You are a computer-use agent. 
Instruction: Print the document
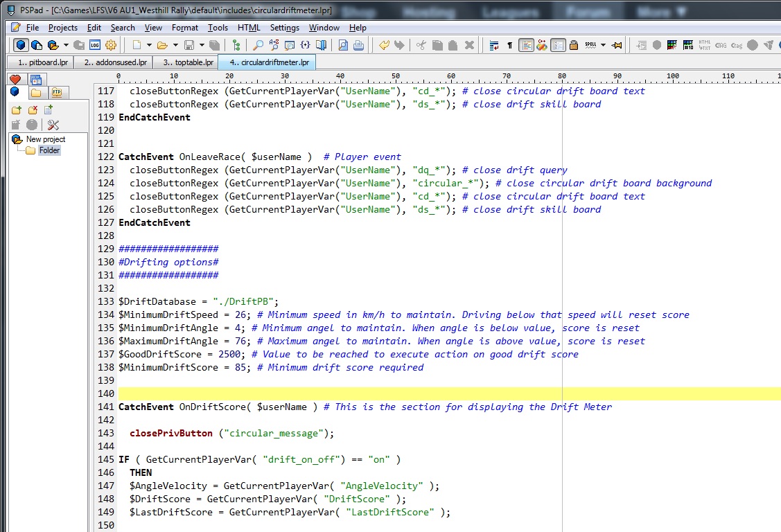358,45
